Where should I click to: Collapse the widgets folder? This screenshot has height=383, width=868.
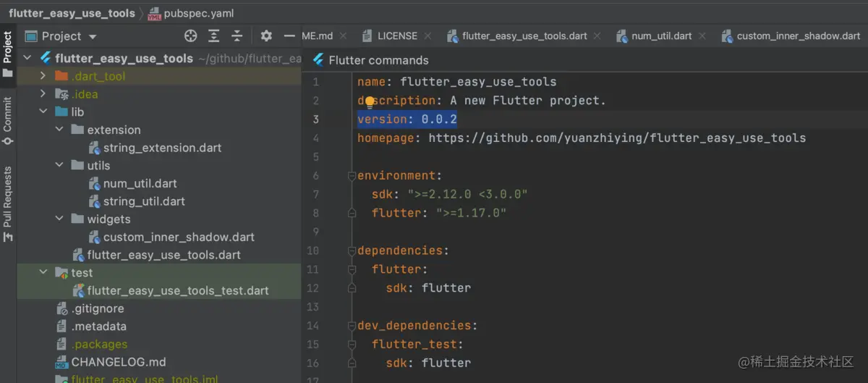tap(59, 219)
